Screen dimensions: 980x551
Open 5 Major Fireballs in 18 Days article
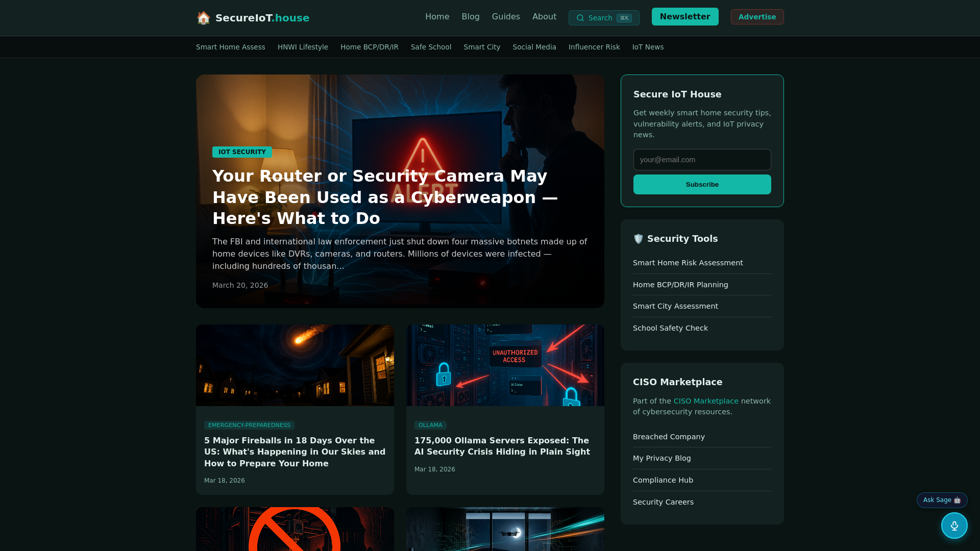pyautogui.click(x=295, y=452)
